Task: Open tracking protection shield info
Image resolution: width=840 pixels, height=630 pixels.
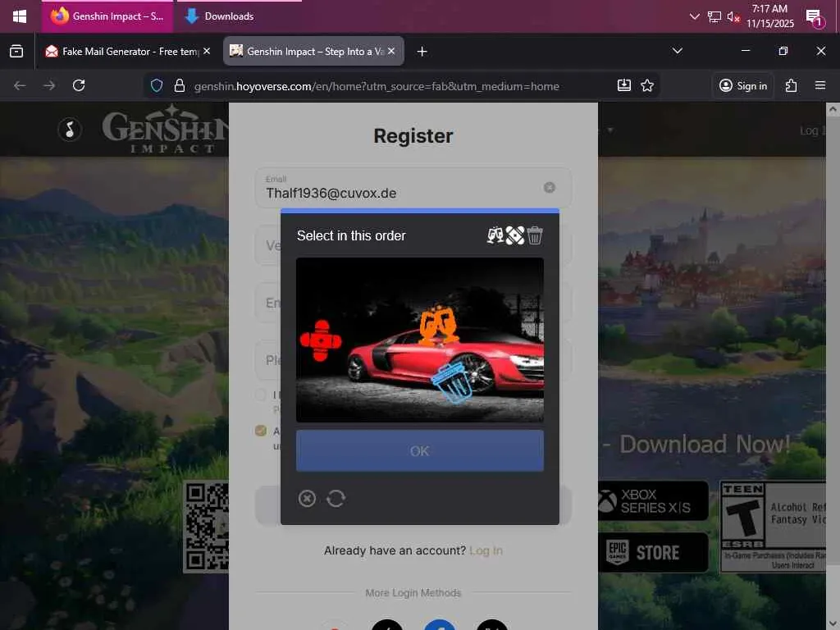Action: [x=157, y=85]
